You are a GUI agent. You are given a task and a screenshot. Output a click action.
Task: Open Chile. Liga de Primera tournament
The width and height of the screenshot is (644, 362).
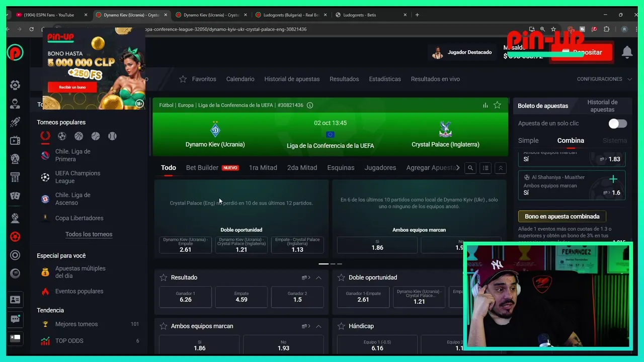point(73,155)
